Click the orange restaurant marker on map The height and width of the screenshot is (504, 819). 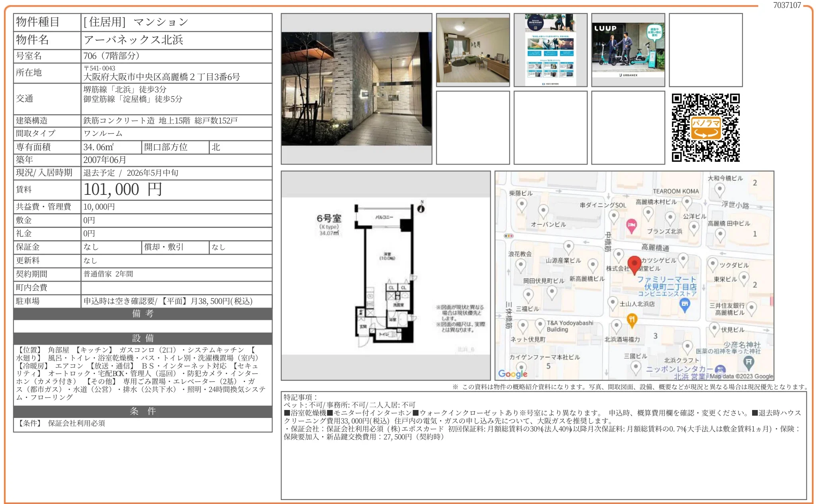coord(632,319)
